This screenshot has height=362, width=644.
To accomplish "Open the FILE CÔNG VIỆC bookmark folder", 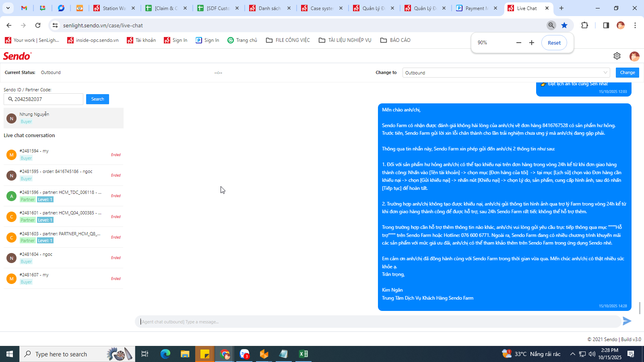I will pos(288,40).
